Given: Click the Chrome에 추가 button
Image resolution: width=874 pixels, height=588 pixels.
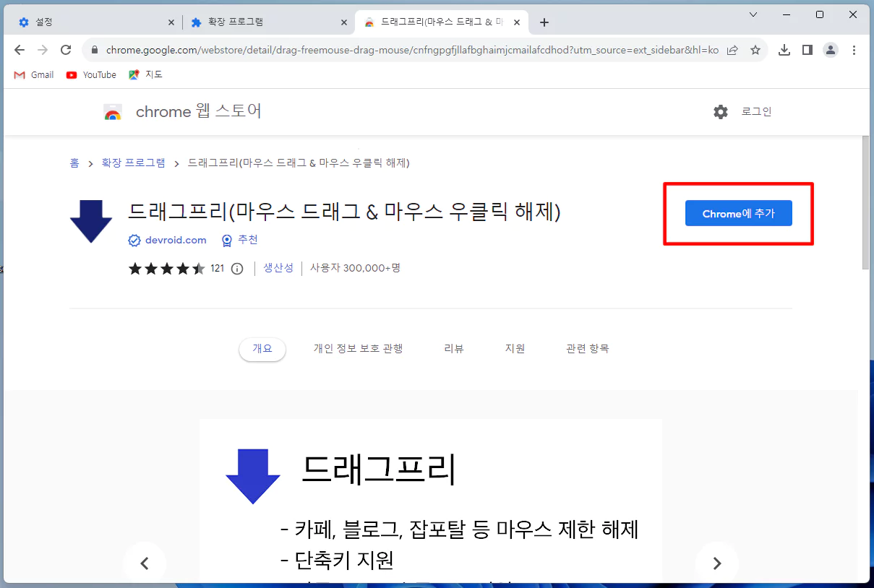Looking at the screenshot, I should 739,214.
